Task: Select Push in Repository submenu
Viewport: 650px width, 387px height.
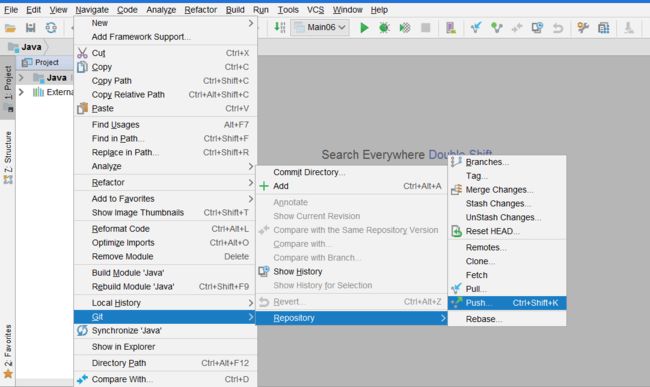Action: pos(507,303)
